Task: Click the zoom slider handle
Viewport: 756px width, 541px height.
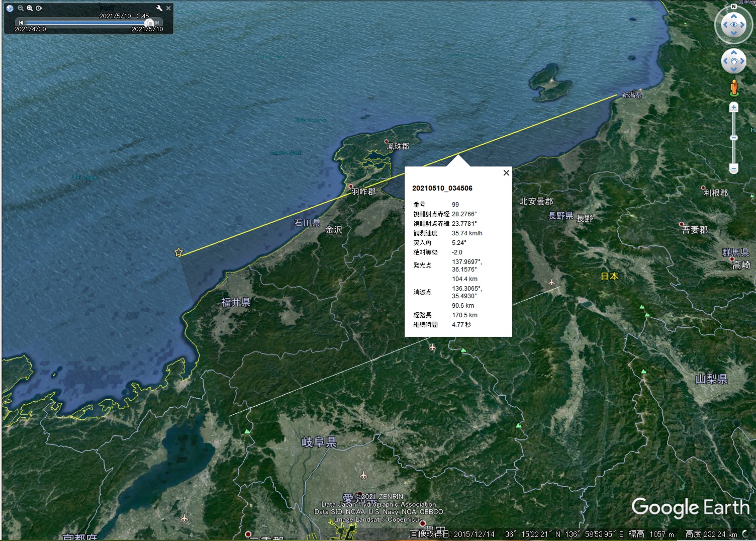Action: [734, 138]
